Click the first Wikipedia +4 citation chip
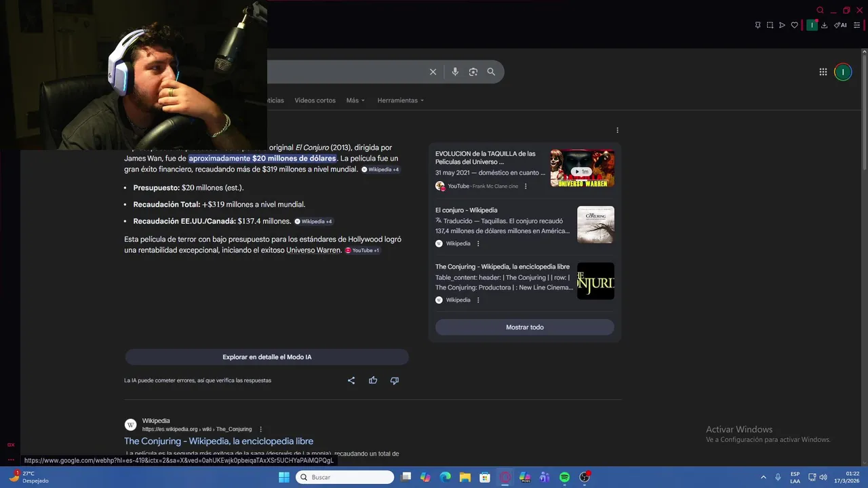This screenshot has width=868, height=488. [380, 169]
